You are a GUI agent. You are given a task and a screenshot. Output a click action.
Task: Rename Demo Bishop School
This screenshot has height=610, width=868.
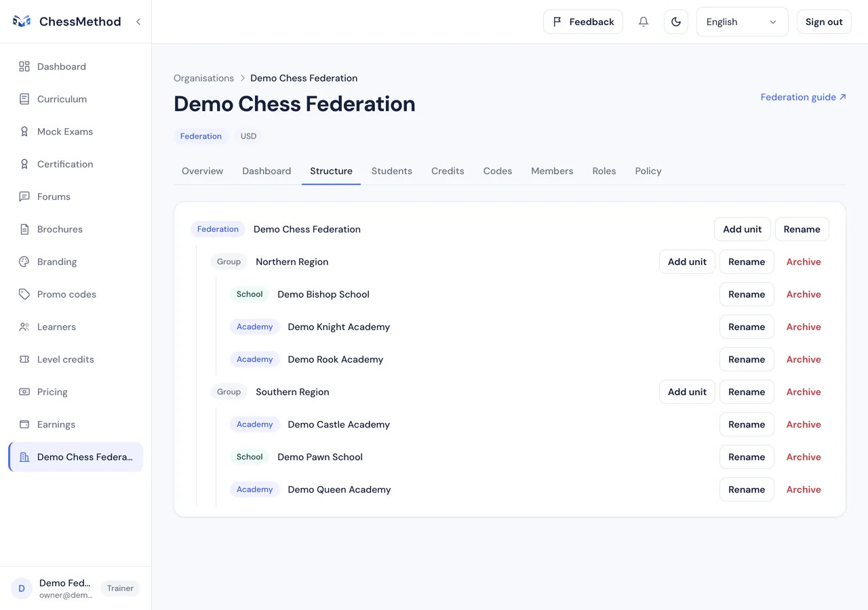pos(747,294)
